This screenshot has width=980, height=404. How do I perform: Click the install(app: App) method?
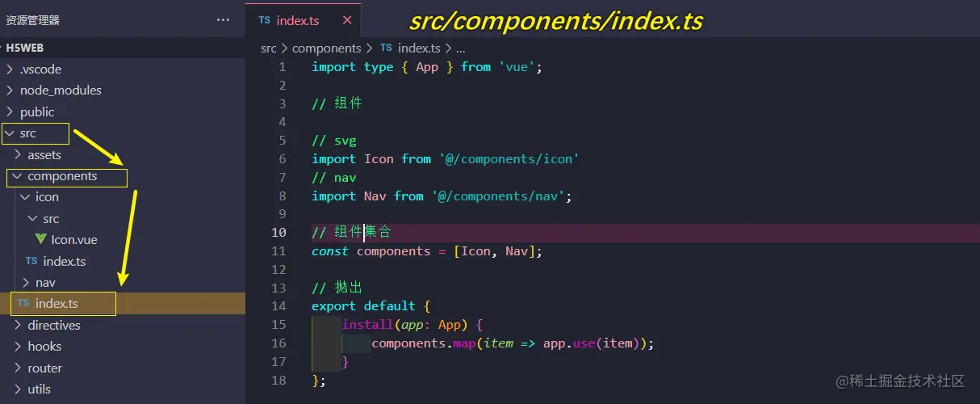404,325
